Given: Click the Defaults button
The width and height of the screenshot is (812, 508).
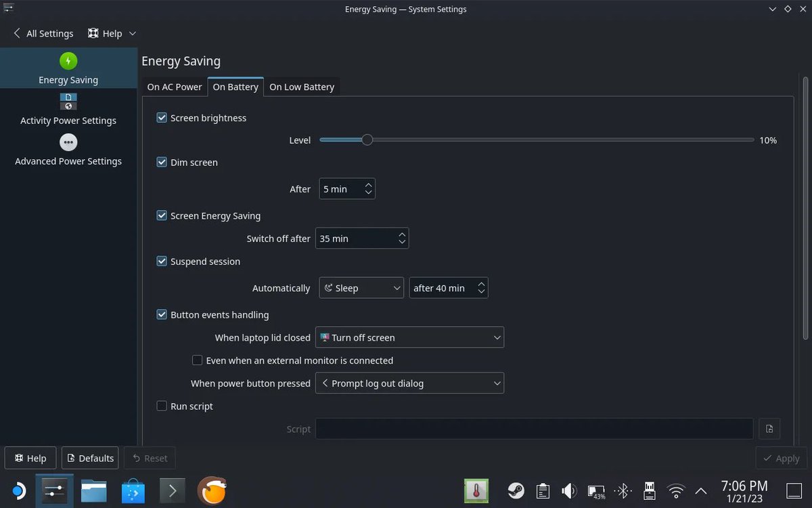Looking at the screenshot, I should [x=90, y=458].
